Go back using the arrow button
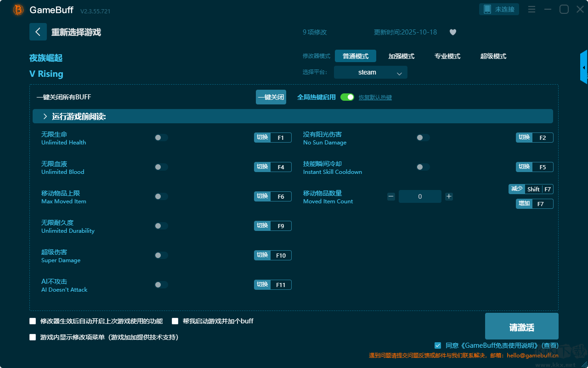Viewport: 588px width, 368px height. click(x=38, y=32)
